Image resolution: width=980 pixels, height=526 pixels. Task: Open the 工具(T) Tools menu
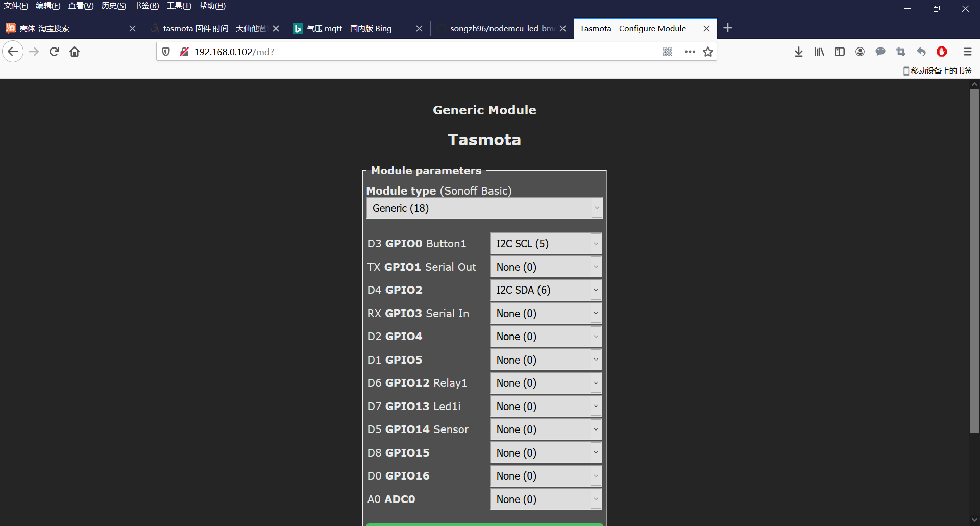[179, 6]
